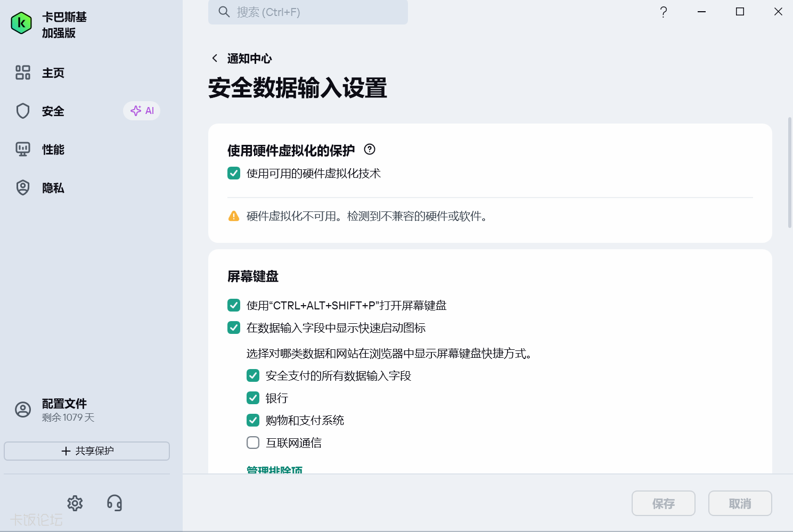Click the privacy shield-person icon

(23, 187)
